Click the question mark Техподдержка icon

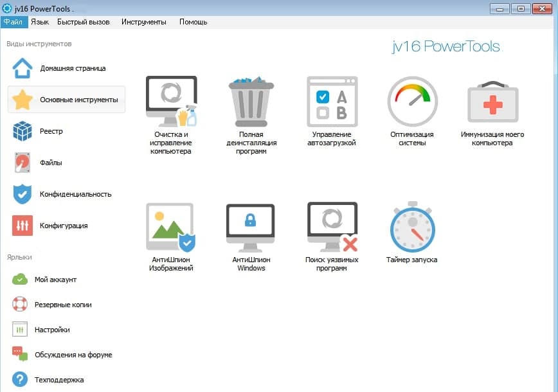19,380
